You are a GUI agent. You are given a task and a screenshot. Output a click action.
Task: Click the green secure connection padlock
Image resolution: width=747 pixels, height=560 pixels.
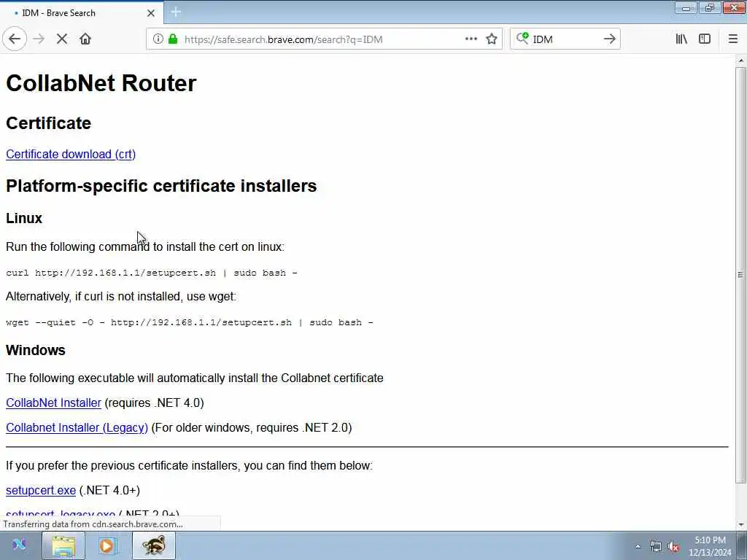coord(173,39)
